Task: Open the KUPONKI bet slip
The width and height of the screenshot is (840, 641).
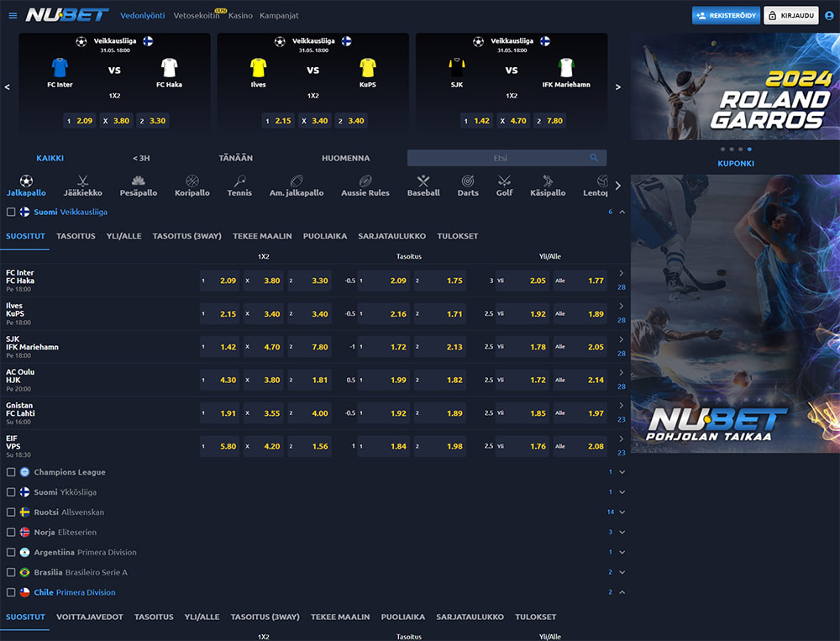Action: (736, 164)
